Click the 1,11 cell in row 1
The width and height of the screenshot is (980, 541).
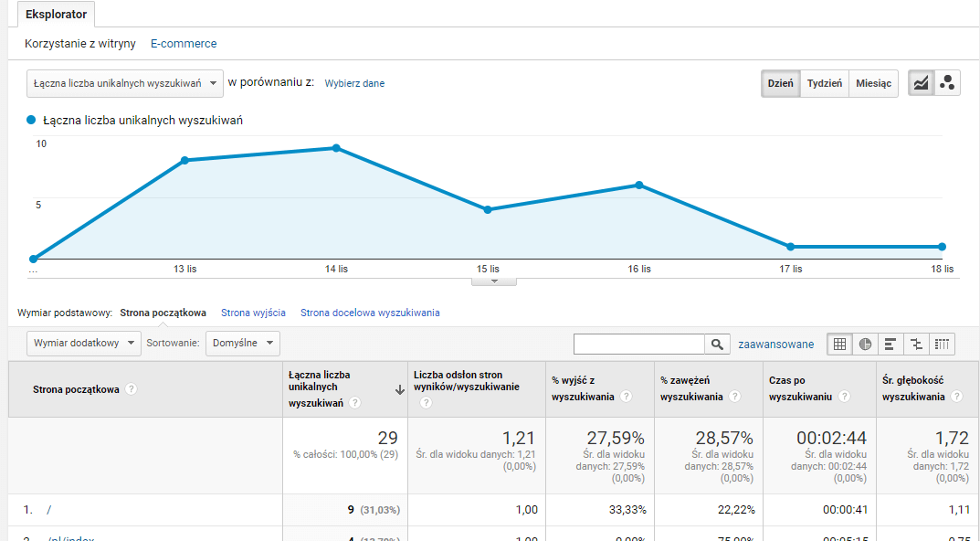pyautogui.click(x=959, y=510)
